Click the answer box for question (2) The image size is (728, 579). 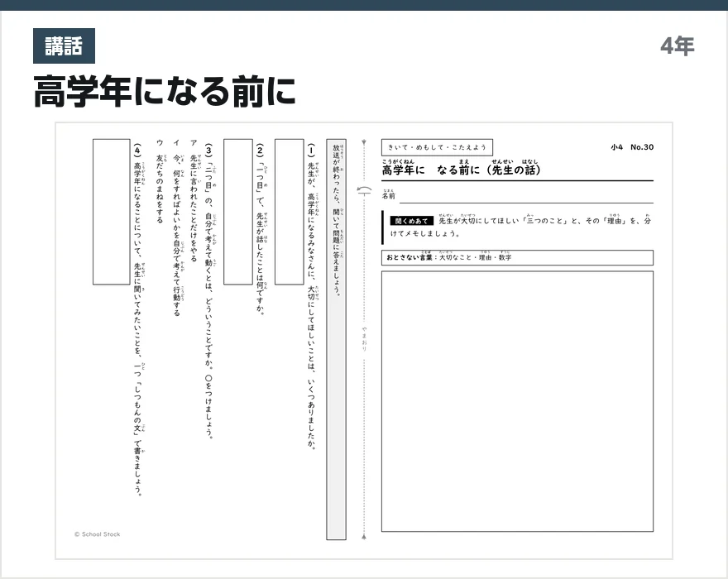tap(238, 212)
